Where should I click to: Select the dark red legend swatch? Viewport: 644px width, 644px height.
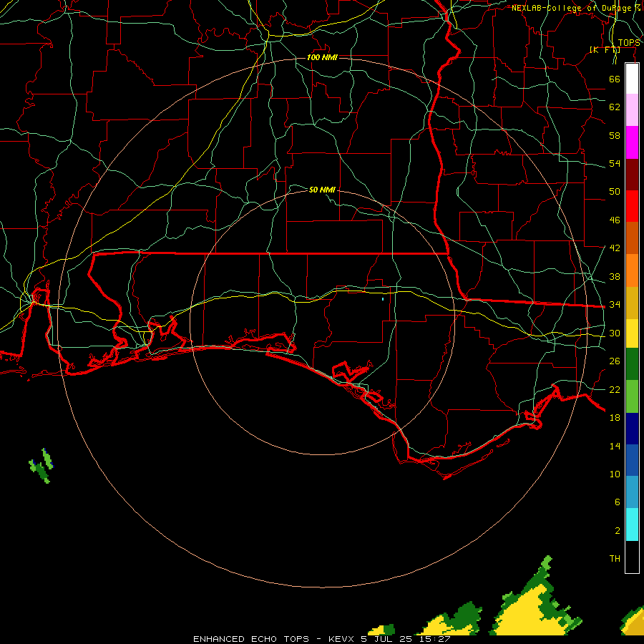[632, 175]
